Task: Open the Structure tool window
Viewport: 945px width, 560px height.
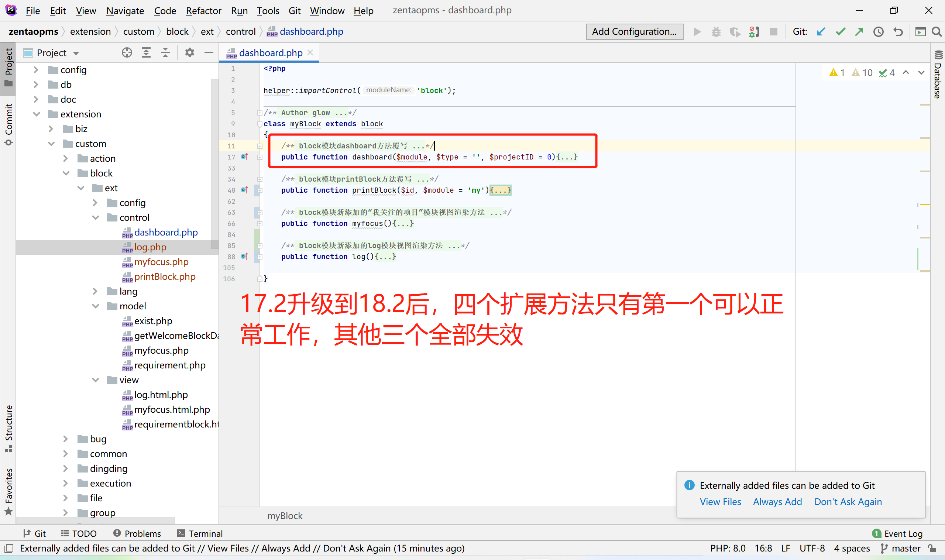Action: pos(9,428)
